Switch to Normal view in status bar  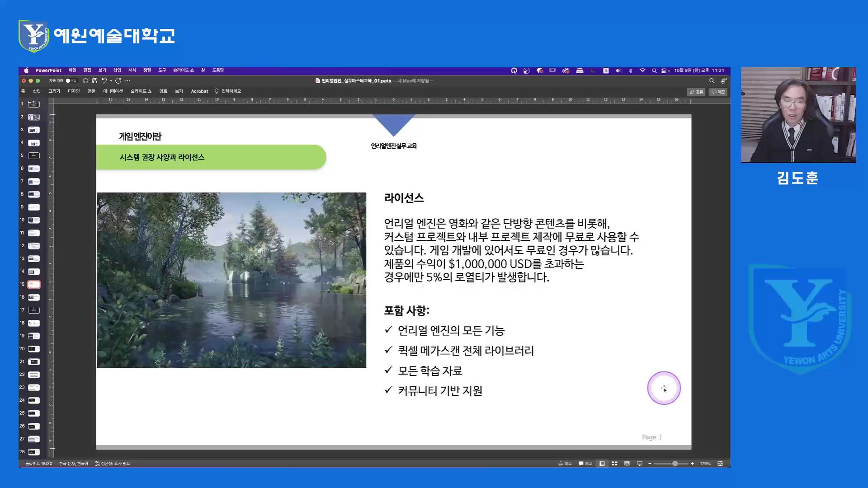602,464
